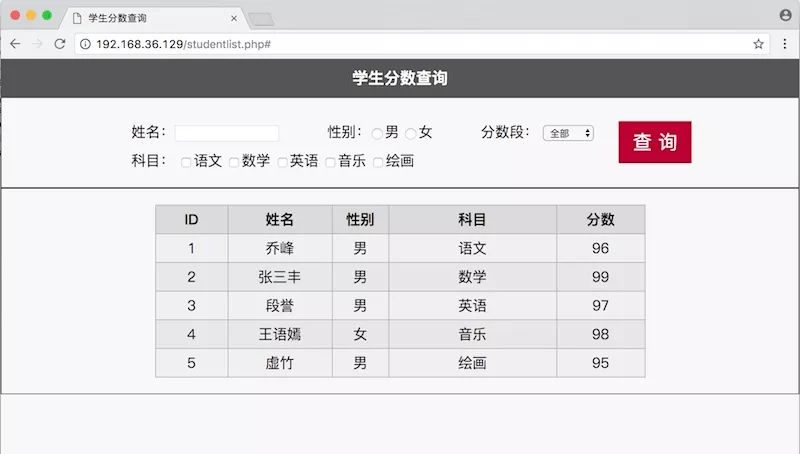This screenshot has height=454, width=800.
Task: Click the 英语 subject cell in row 3
Action: point(472,306)
